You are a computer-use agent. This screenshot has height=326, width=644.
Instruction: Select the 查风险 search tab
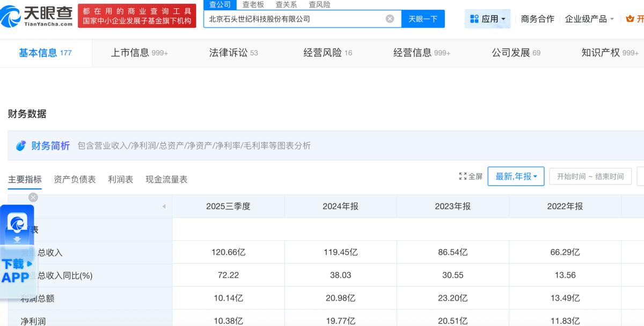point(320,4)
